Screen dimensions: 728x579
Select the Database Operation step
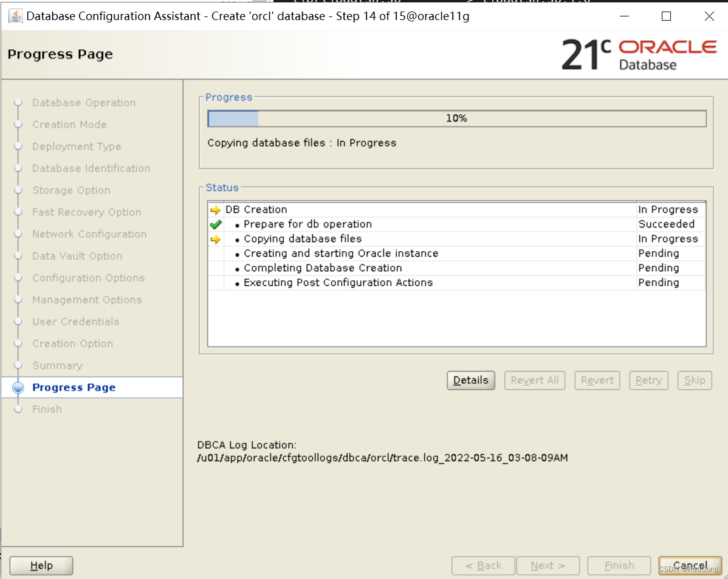[x=84, y=103]
